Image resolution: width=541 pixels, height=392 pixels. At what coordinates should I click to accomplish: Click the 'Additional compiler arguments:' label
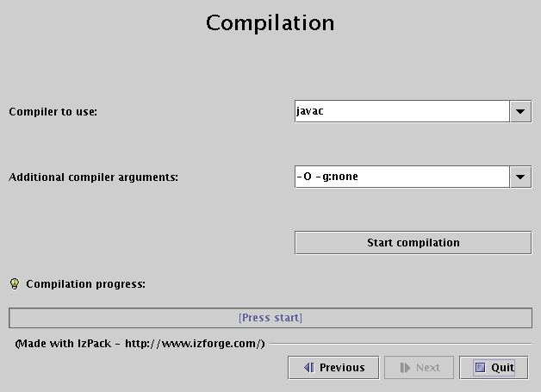coord(93,178)
